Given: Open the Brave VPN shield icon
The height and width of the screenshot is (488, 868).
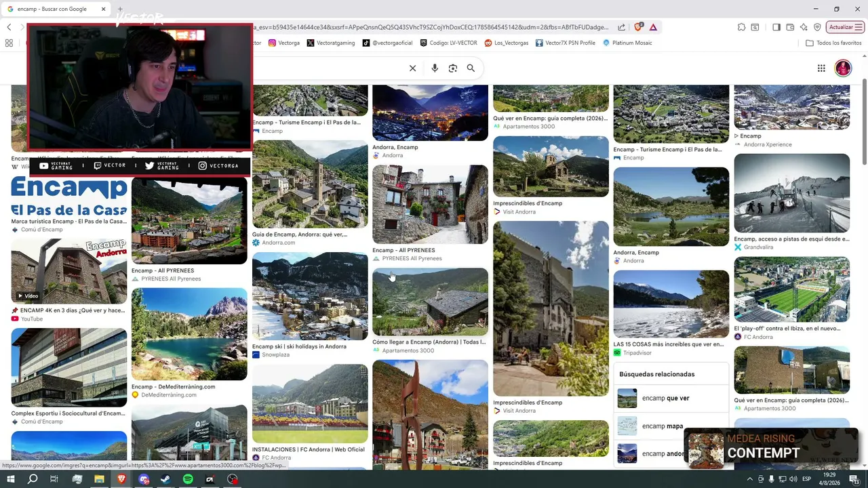Looking at the screenshot, I should click(x=817, y=27).
